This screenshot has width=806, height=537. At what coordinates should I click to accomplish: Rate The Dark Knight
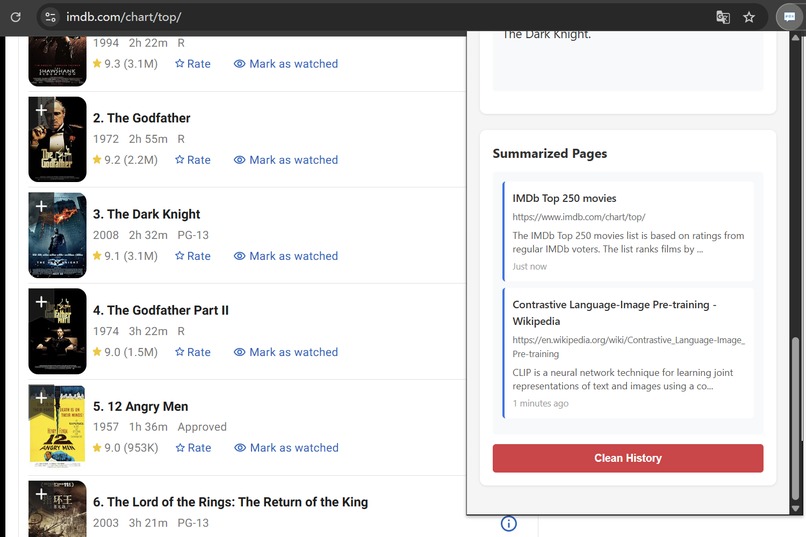[193, 256]
